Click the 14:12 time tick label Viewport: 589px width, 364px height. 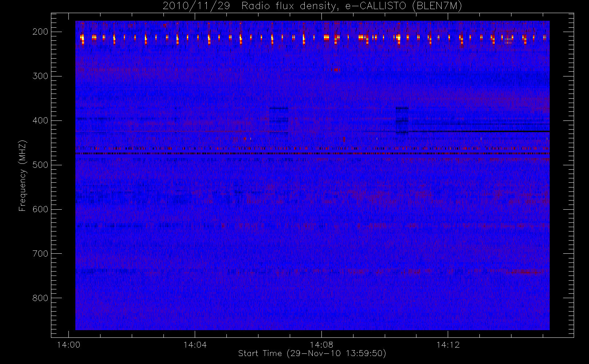click(x=448, y=345)
